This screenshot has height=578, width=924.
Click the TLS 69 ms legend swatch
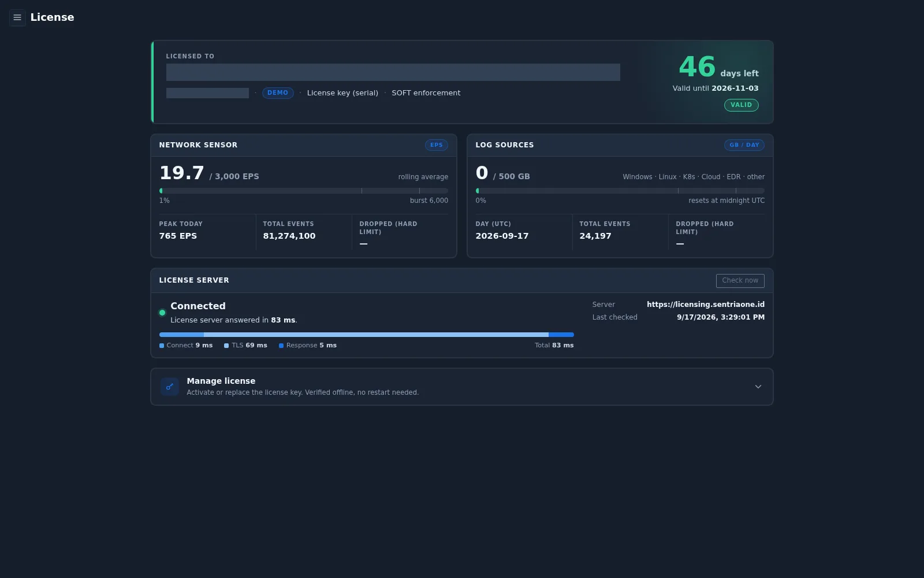[226, 346]
